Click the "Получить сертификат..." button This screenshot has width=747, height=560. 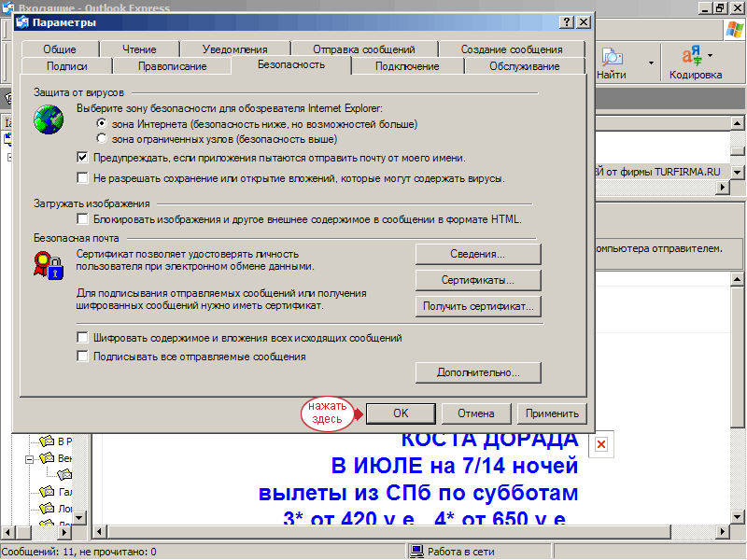pyautogui.click(x=478, y=306)
